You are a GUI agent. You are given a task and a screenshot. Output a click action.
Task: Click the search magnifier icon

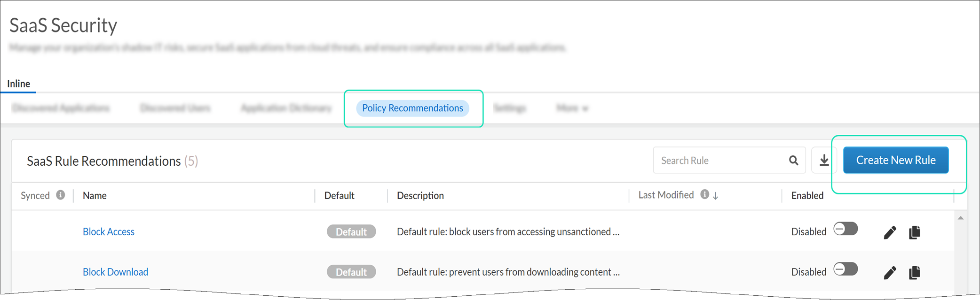793,161
